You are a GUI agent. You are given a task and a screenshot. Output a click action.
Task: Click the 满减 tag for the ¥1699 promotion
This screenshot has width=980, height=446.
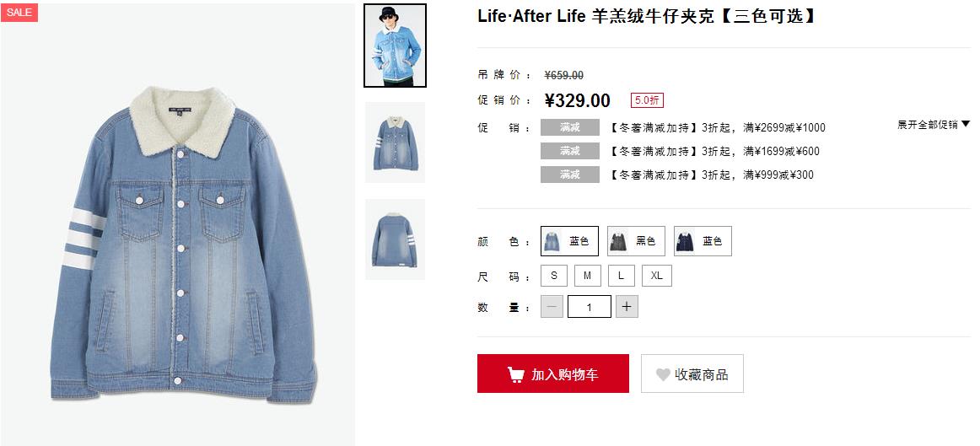click(570, 151)
